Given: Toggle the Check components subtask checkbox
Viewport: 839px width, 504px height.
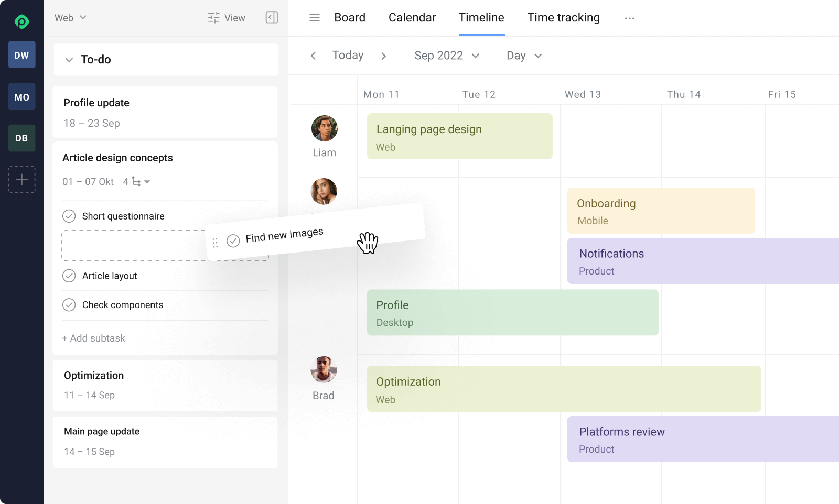Looking at the screenshot, I should point(69,305).
